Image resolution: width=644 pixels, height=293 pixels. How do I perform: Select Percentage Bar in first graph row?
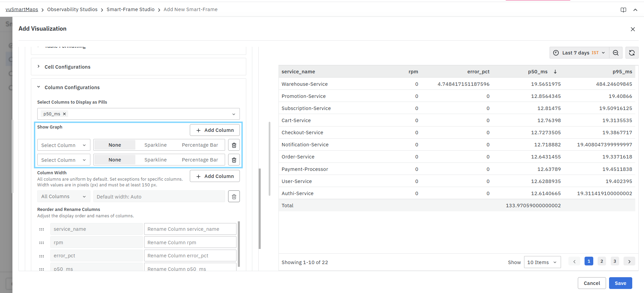pyautogui.click(x=200, y=145)
